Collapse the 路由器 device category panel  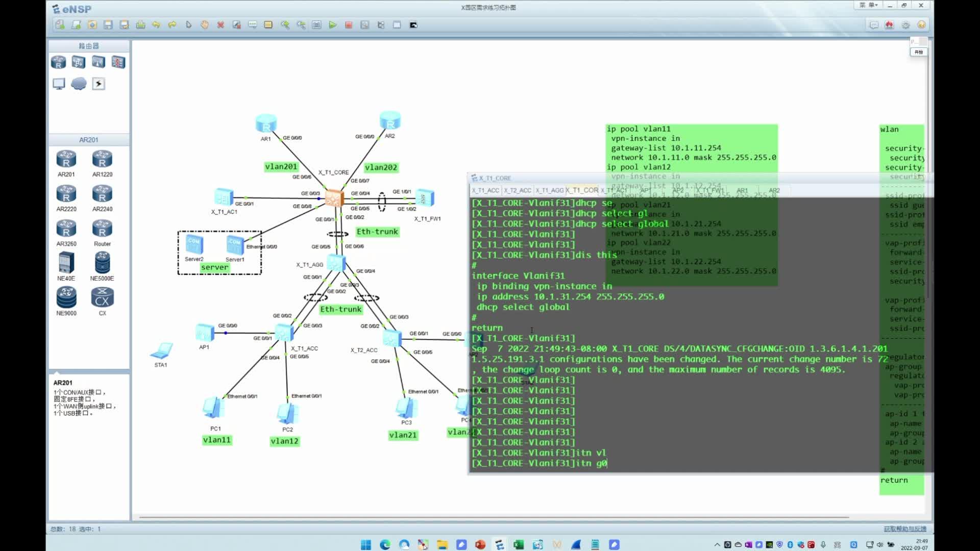(x=89, y=45)
